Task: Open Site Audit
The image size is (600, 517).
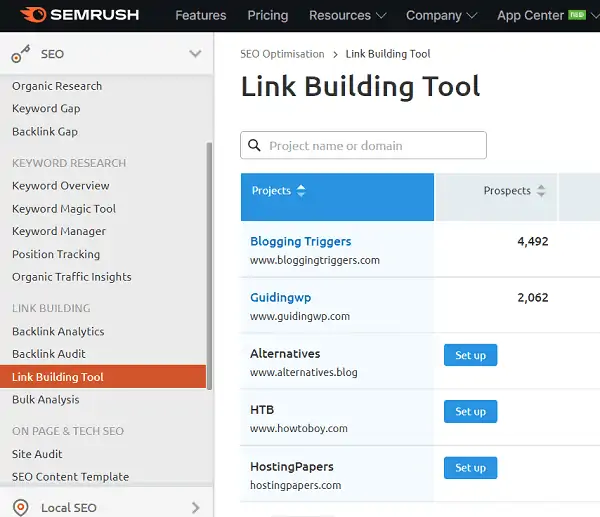Action: coord(37,454)
